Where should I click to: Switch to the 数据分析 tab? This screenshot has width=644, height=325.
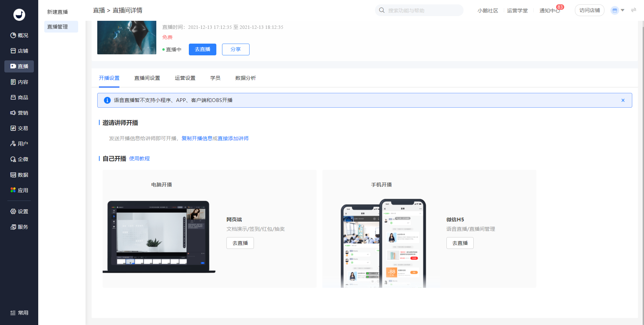pos(245,78)
